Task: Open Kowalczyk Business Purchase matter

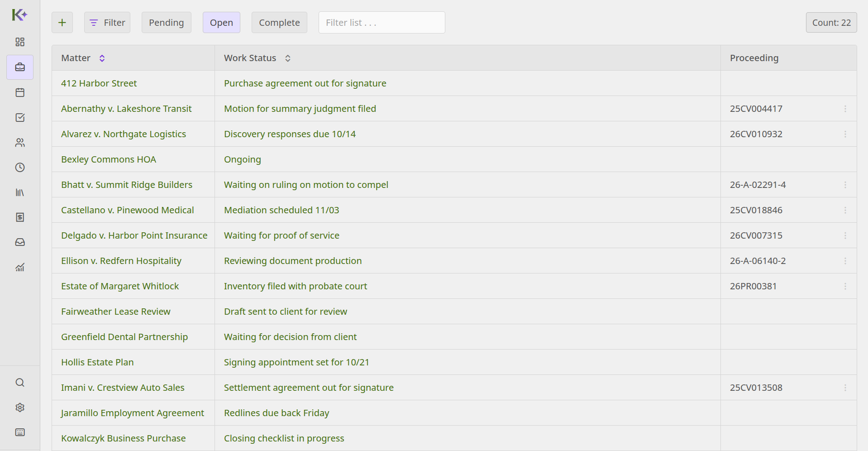Action: (x=124, y=438)
